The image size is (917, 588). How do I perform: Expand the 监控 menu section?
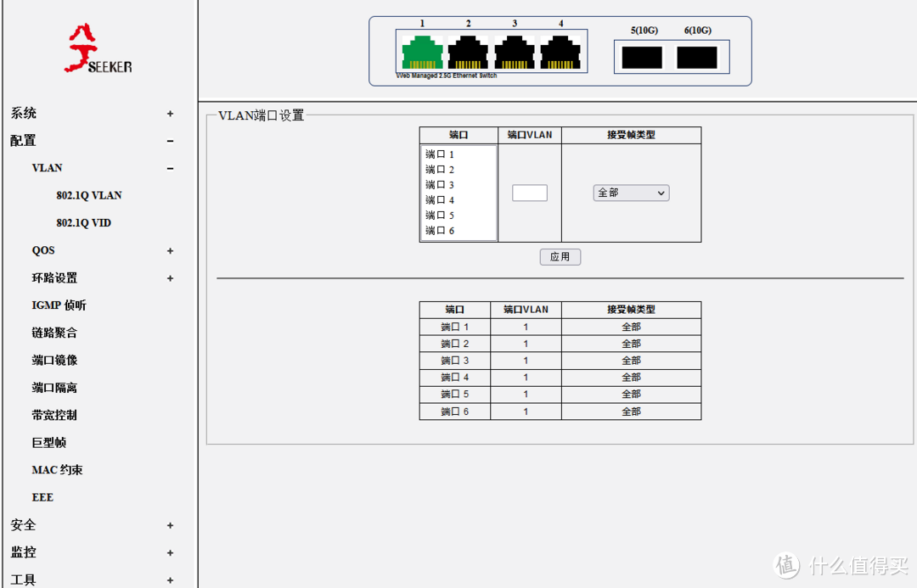(170, 553)
